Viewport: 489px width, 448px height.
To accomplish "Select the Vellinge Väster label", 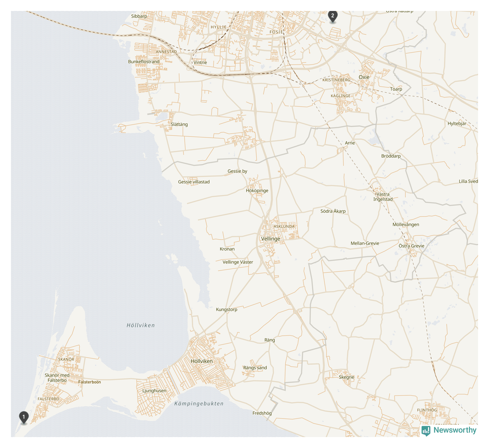I will pos(238,262).
